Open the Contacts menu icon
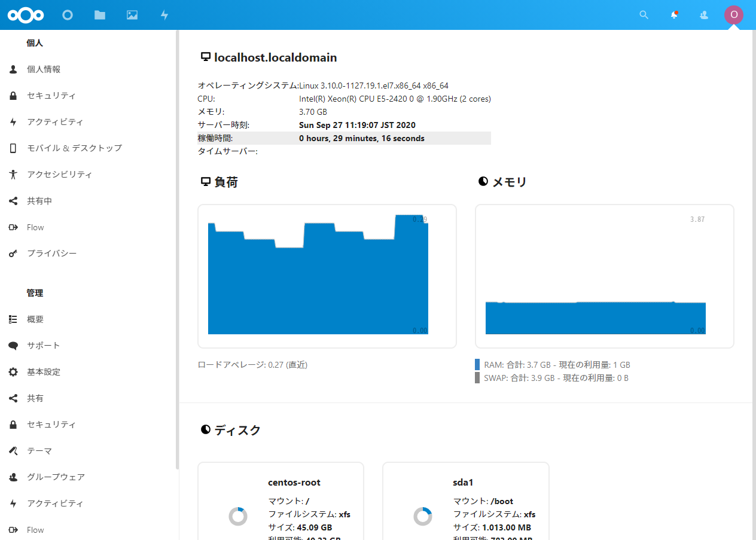Viewport: 756px width, 540px height. tap(704, 15)
